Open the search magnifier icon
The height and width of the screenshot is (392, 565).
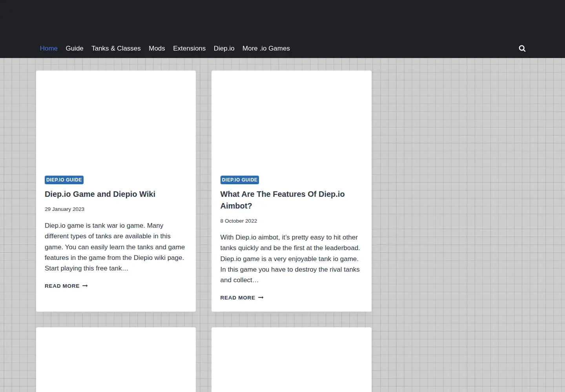[522, 49]
